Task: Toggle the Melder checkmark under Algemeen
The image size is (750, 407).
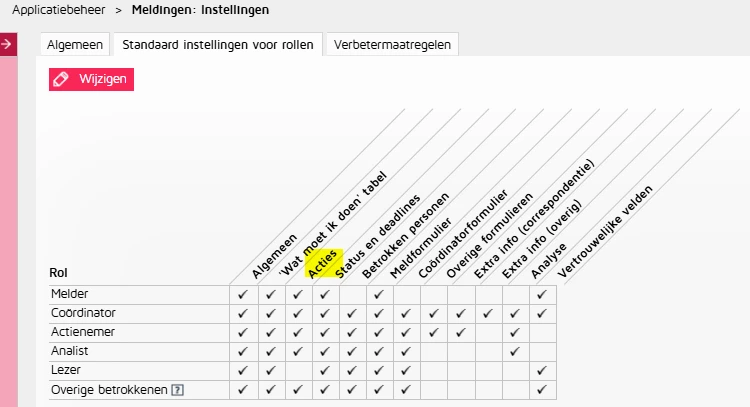Action: [243, 295]
